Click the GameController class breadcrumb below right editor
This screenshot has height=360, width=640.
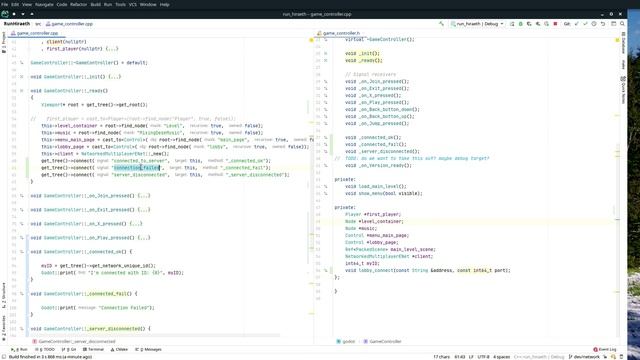point(382,342)
